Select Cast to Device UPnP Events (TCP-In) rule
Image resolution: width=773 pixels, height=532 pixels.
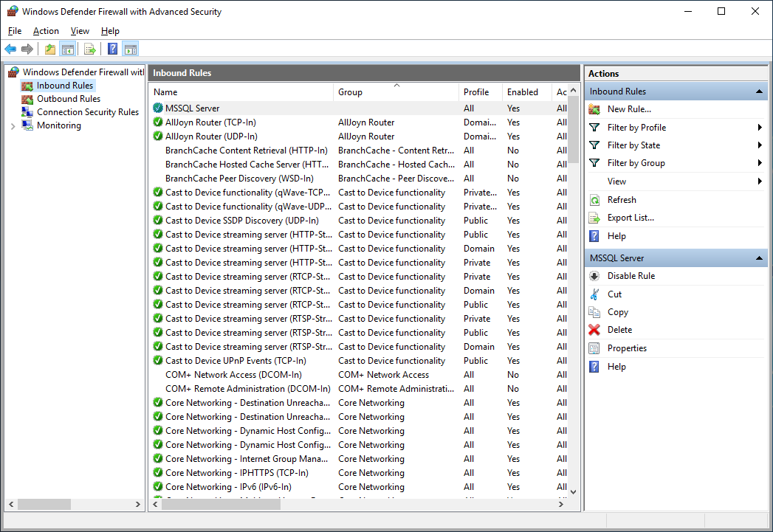(x=360, y=361)
